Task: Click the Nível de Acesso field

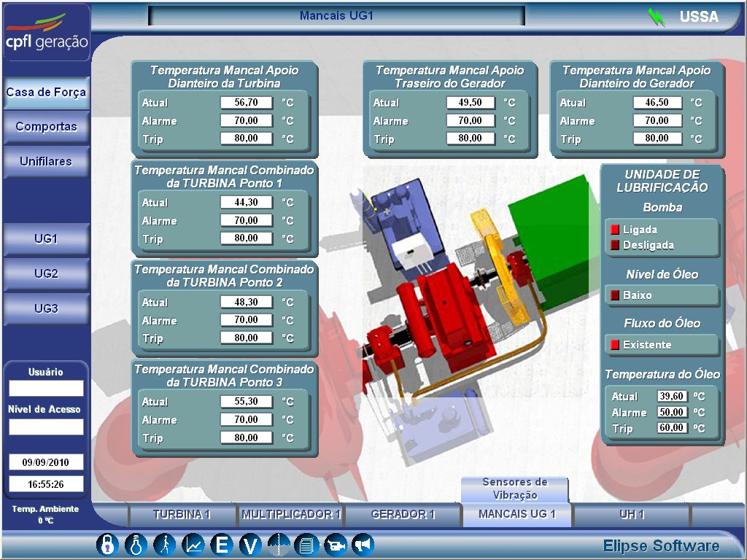Action: 46,427
